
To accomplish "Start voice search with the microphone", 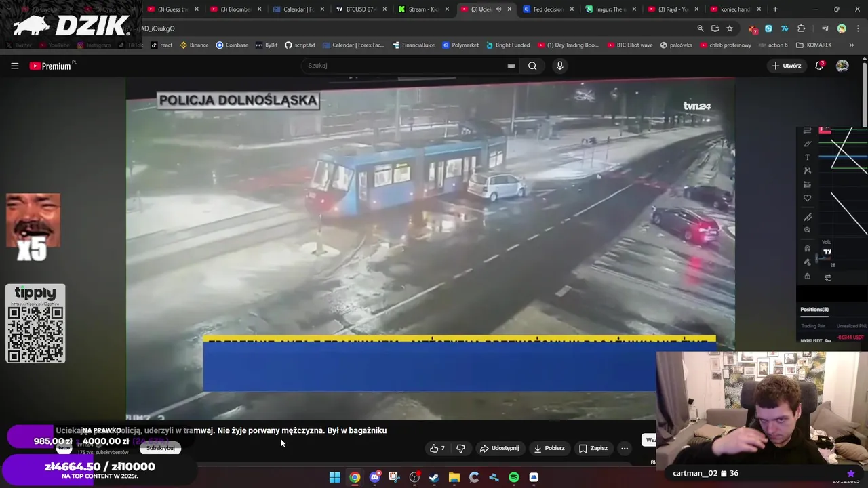I will tap(559, 66).
